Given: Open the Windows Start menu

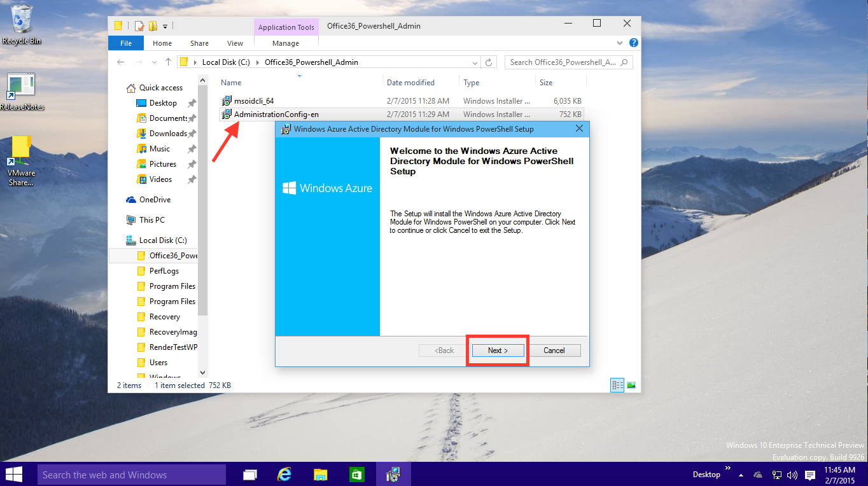Looking at the screenshot, I should 13,475.
